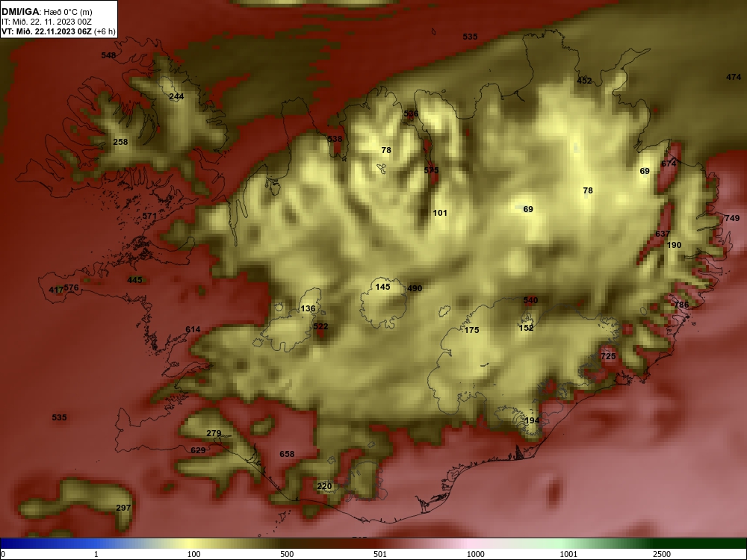
Task: Click the legend label 2500
Action: (662, 554)
